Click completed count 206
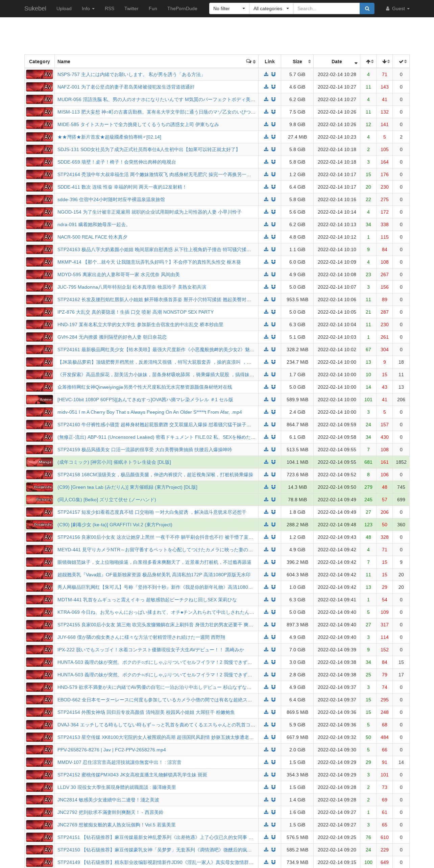This screenshot has width=434, height=868. click(x=401, y=400)
